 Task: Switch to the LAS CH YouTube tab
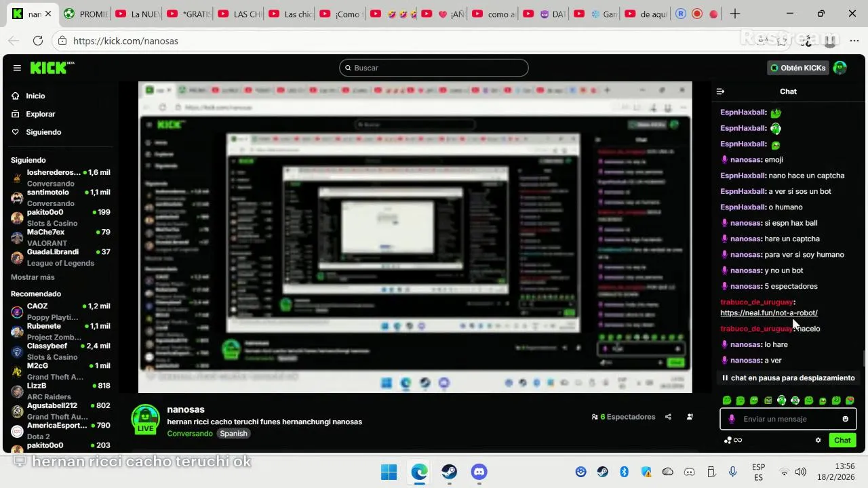click(239, 14)
